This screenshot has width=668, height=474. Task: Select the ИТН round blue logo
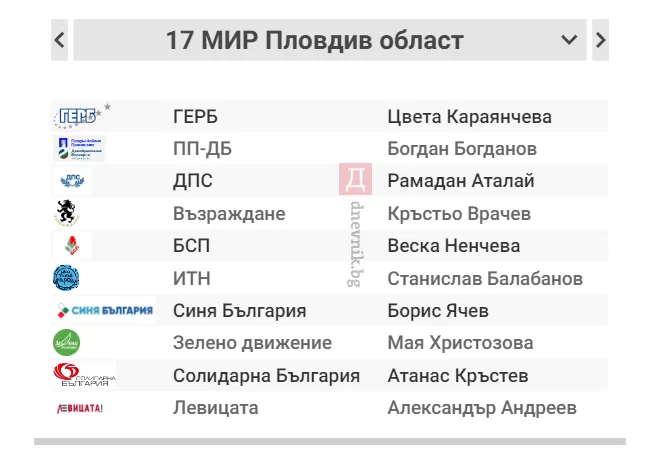pyautogui.click(x=66, y=278)
